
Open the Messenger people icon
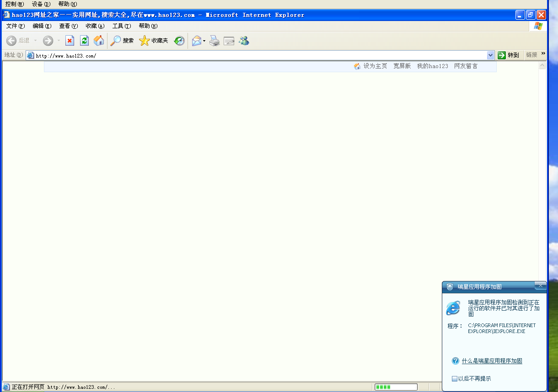(244, 41)
